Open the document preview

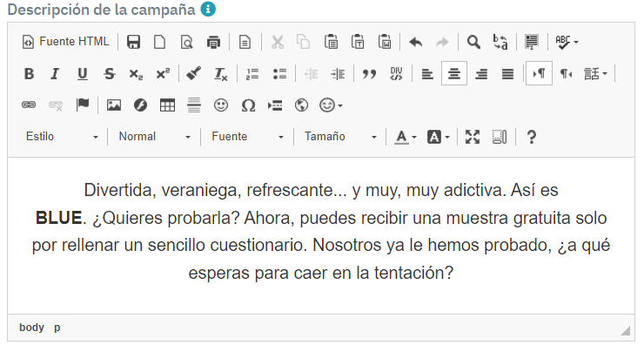click(x=186, y=42)
